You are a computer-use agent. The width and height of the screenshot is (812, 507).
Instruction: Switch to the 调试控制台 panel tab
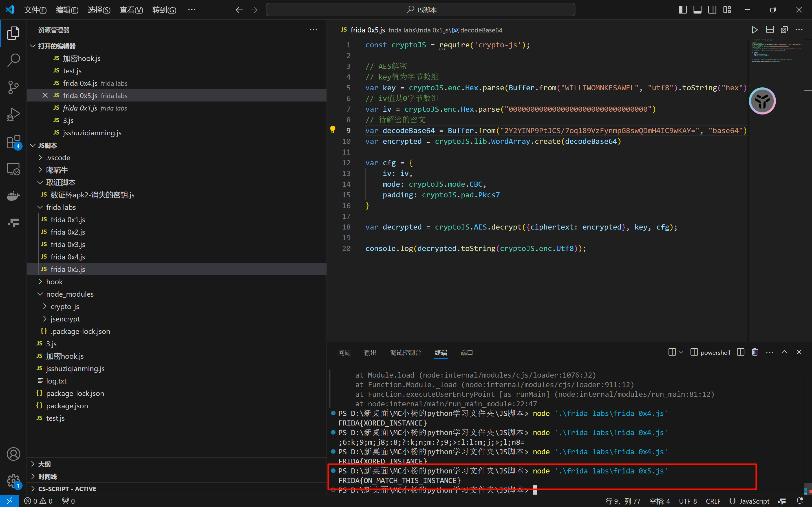(405, 352)
